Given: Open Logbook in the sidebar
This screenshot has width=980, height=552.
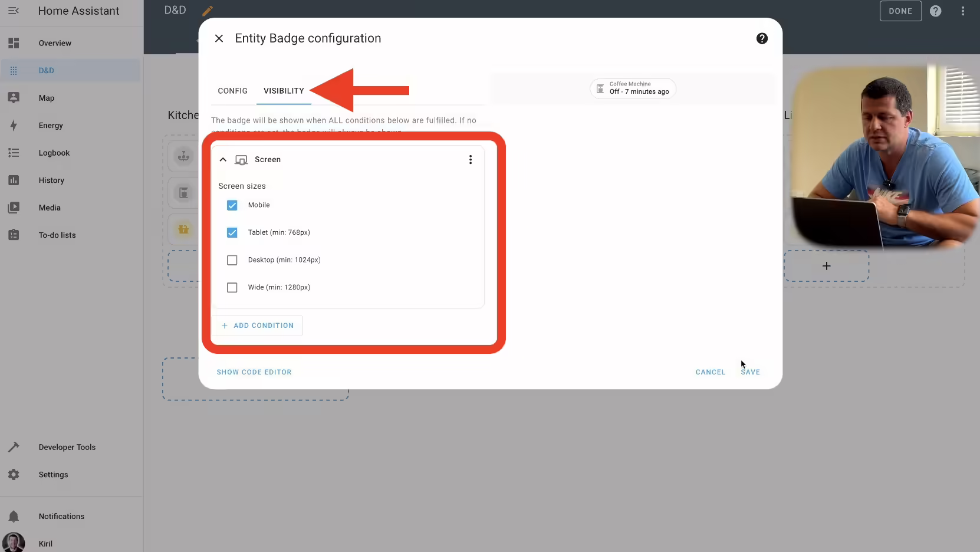Looking at the screenshot, I should pos(71,153).
